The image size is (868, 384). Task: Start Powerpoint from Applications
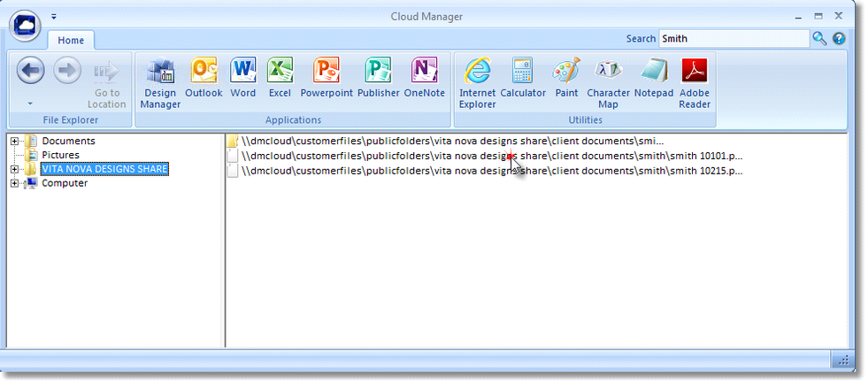(326, 77)
